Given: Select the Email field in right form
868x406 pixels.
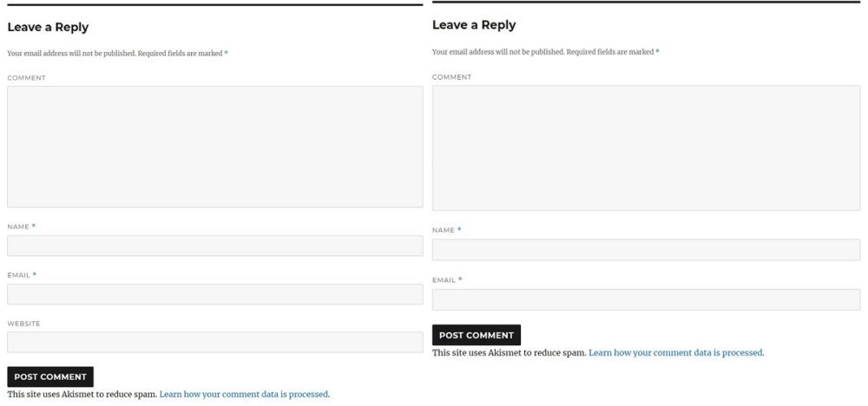Looking at the screenshot, I should click(646, 299).
